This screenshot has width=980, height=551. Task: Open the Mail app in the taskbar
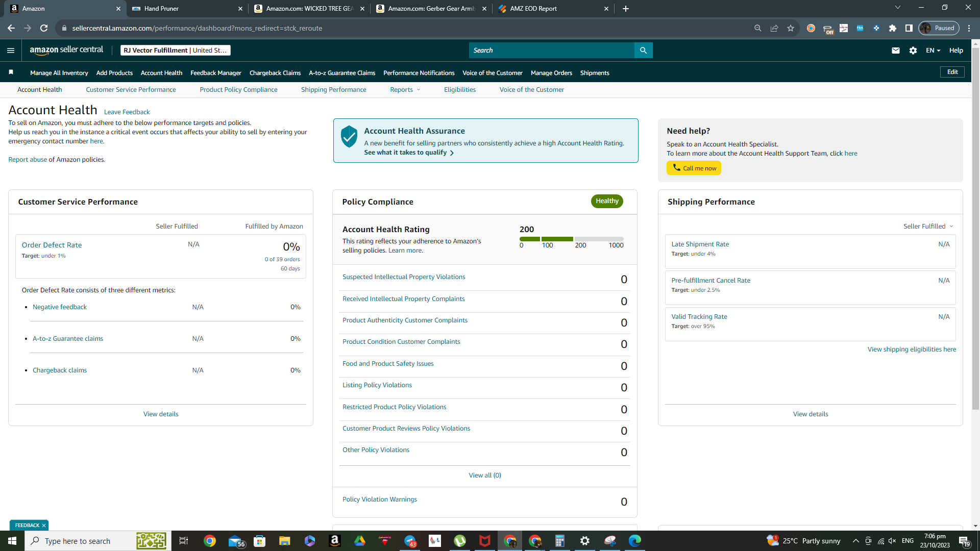tap(236, 541)
